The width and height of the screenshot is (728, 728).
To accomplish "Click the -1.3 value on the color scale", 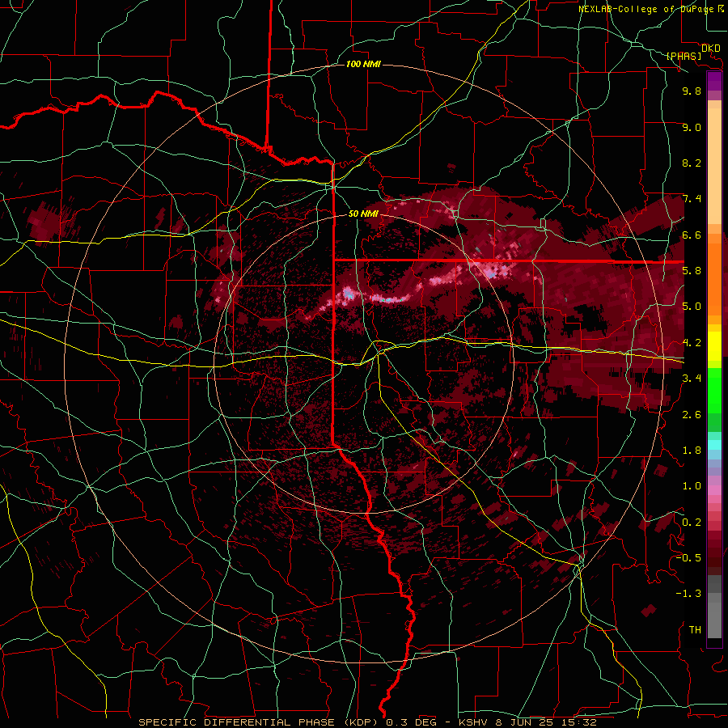I will (688, 594).
